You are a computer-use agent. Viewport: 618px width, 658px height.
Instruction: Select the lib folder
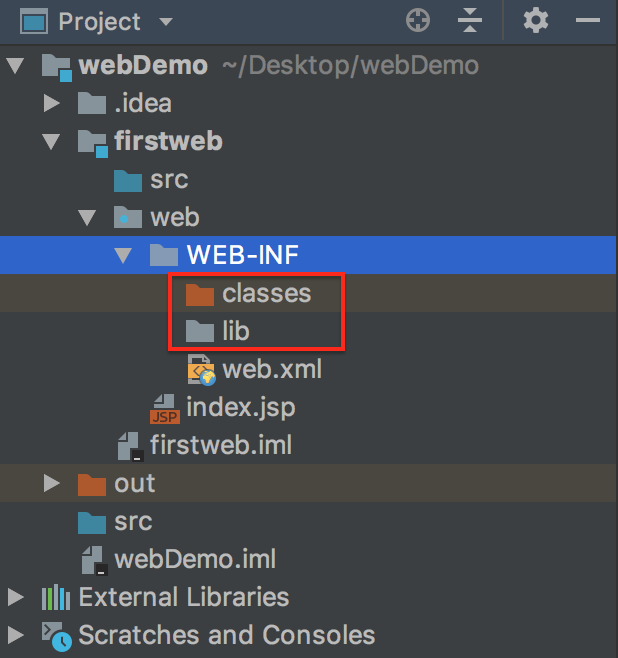236,331
